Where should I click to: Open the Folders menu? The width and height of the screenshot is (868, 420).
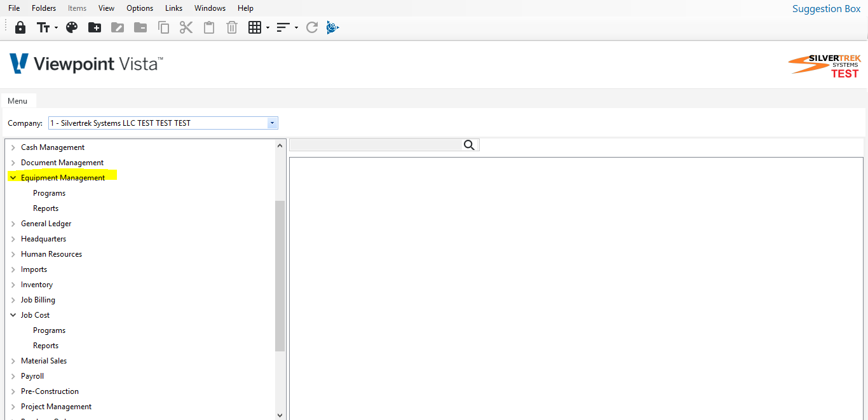coord(44,8)
